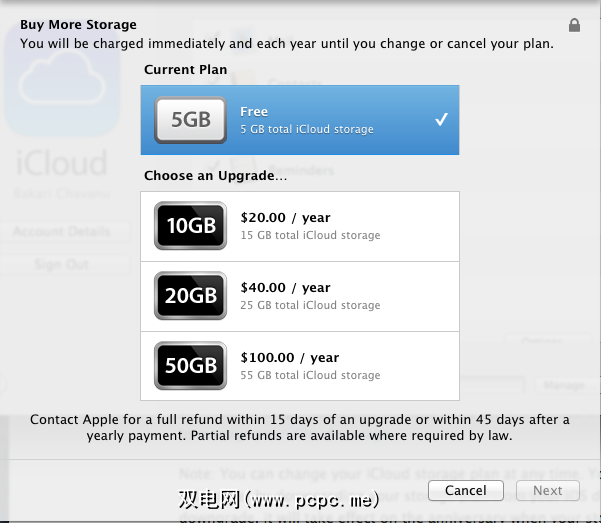Choose the $100.00 / year upgrade
The height and width of the screenshot is (523, 601).
pyautogui.click(x=290, y=358)
